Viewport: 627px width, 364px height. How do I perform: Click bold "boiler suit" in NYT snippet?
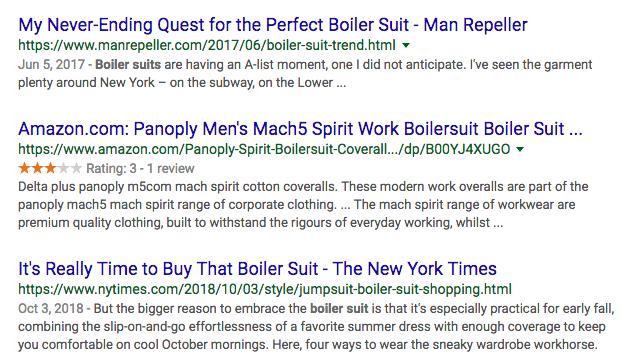pyautogui.click(x=339, y=308)
